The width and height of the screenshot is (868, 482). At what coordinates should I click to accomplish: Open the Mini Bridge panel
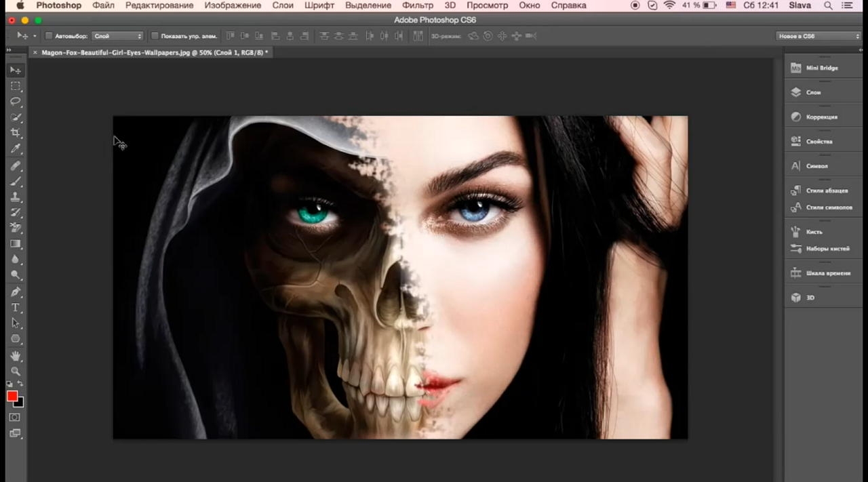point(823,68)
